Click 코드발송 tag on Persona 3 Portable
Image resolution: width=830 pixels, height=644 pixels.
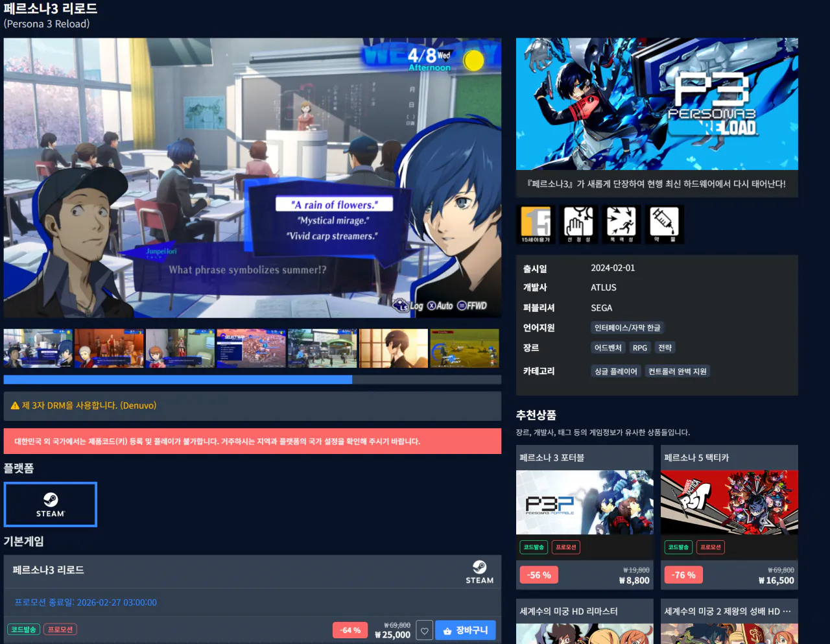click(534, 547)
